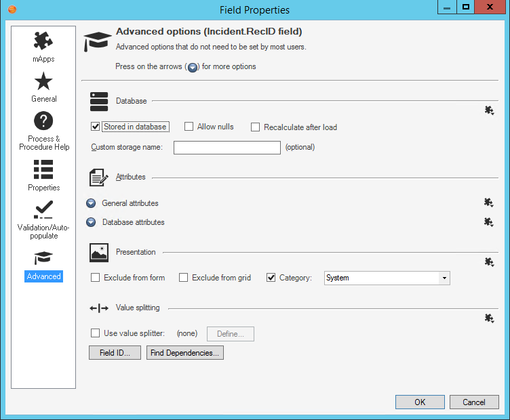Switch to Validation/Auto-populate label
Screen dimensions: 510x420
[43, 232]
